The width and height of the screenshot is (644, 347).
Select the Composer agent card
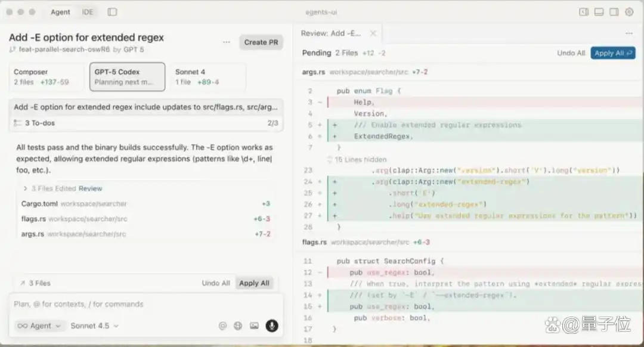pyautogui.click(x=46, y=77)
